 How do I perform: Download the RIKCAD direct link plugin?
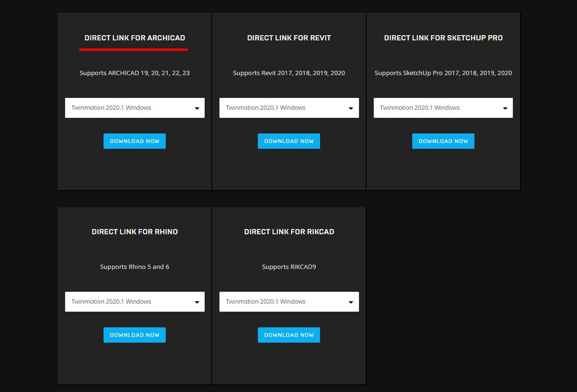coord(289,335)
